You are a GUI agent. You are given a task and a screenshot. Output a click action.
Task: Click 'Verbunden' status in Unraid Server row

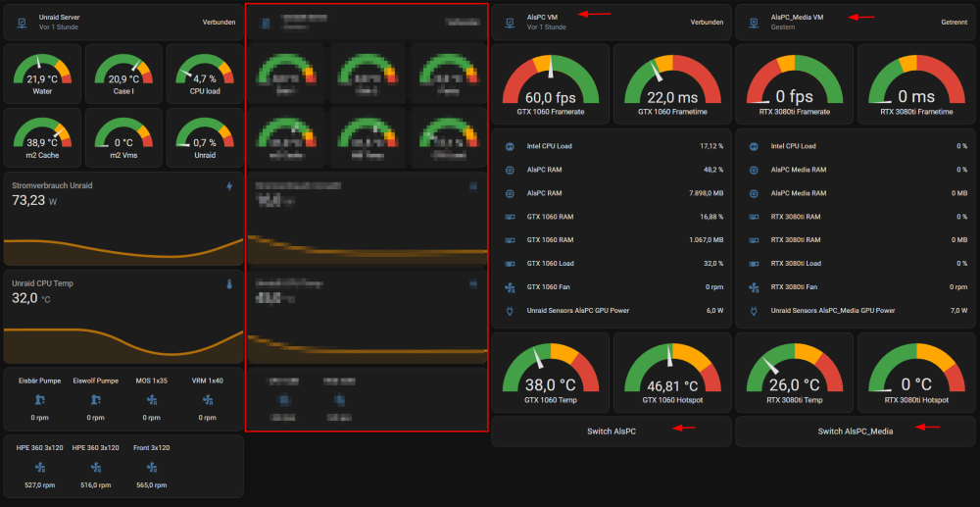click(219, 23)
